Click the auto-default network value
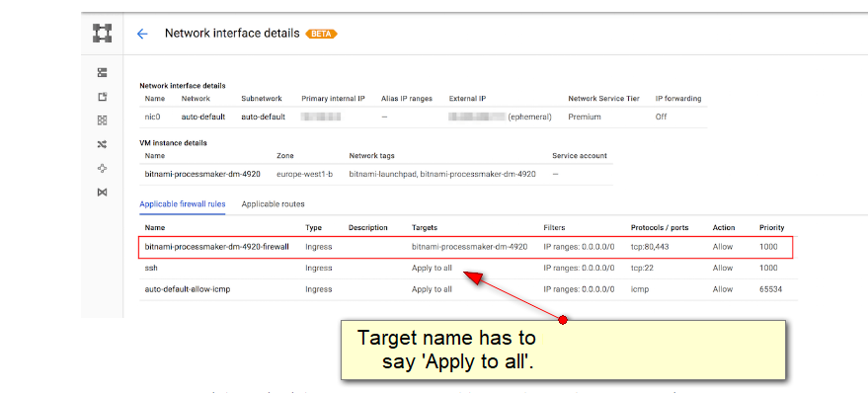Screen dimensions: 868x393 (202, 117)
